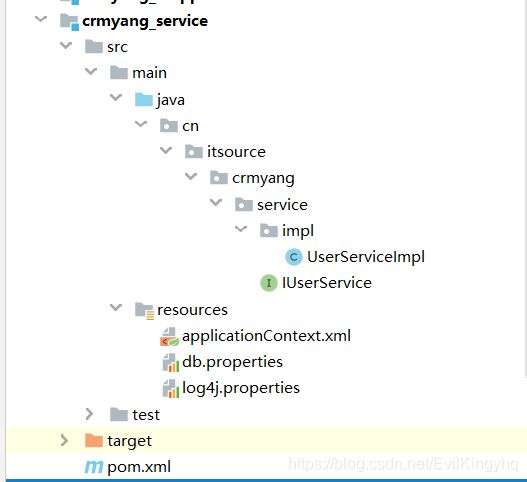Select the impl package label
The height and width of the screenshot is (482, 527).
298,231
